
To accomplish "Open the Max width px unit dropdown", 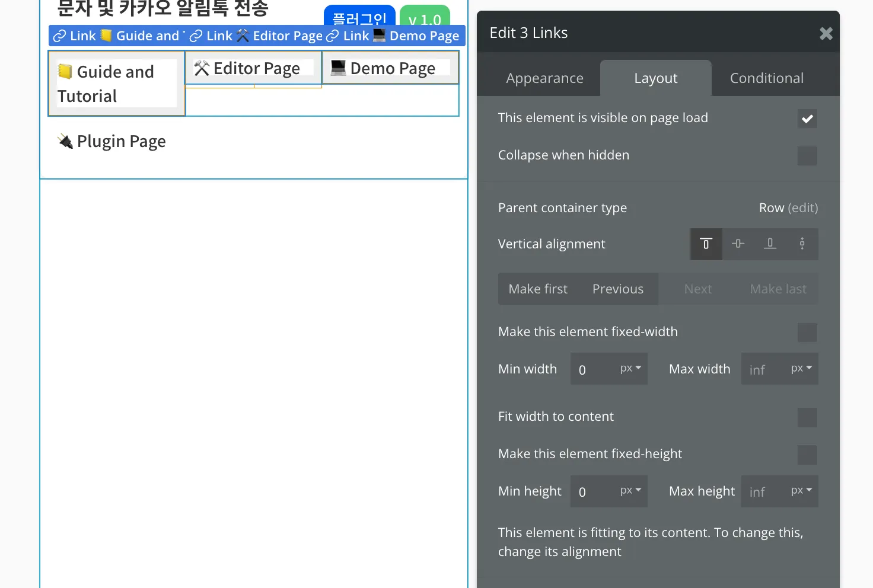I will point(802,369).
